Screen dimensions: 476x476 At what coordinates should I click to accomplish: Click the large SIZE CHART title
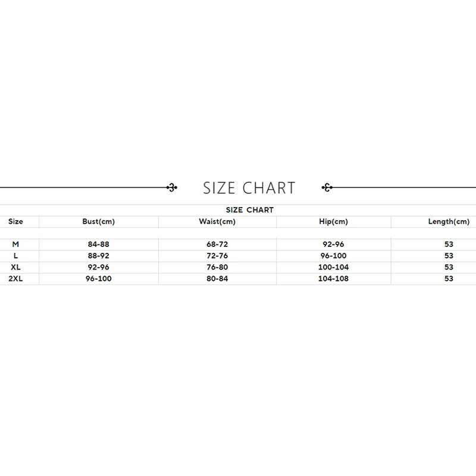pos(249,188)
